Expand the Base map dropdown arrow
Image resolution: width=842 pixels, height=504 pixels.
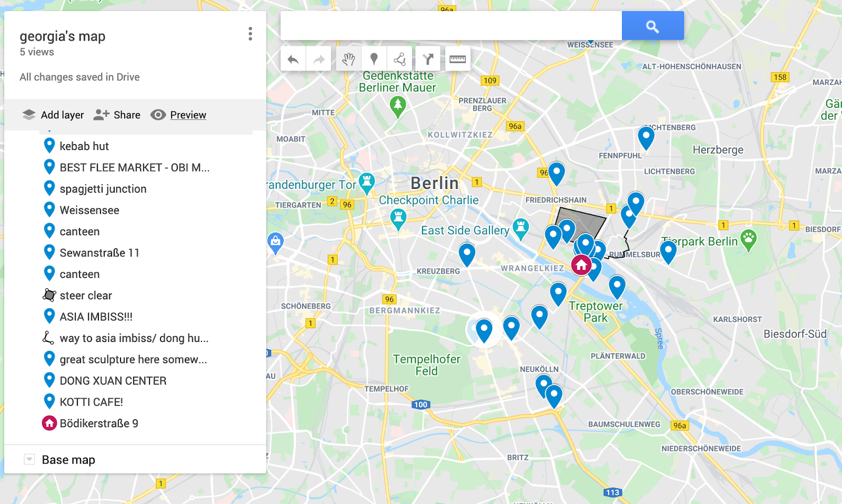pos(29,459)
